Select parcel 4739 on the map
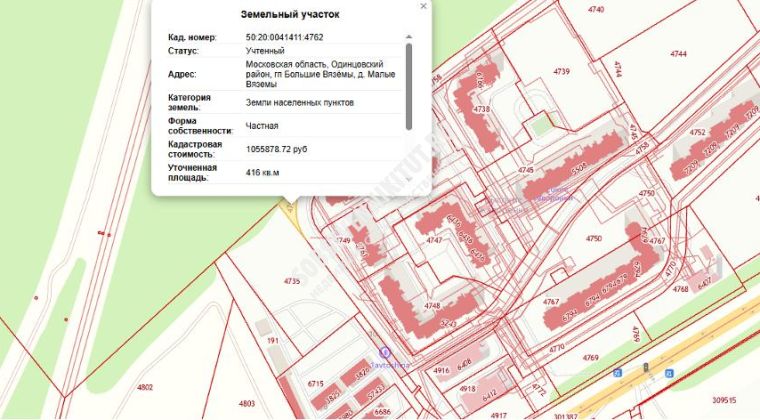760x420 pixels. pyautogui.click(x=561, y=71)
